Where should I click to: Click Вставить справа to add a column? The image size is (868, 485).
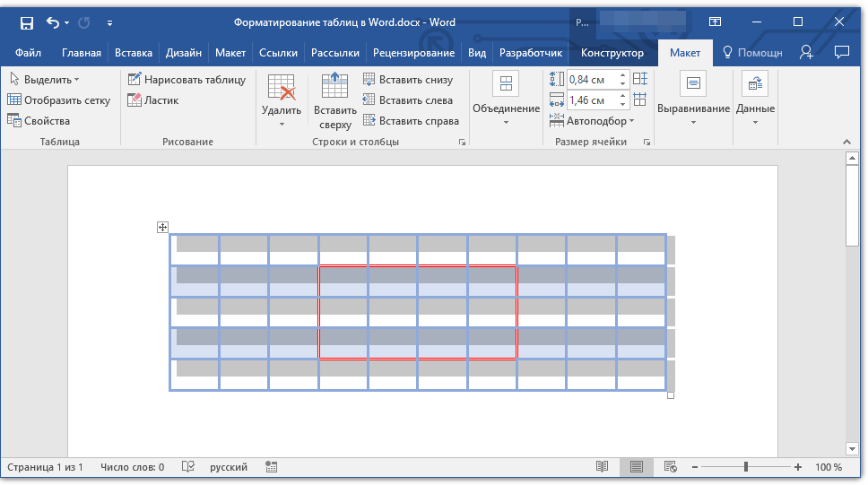click(411, 121)
